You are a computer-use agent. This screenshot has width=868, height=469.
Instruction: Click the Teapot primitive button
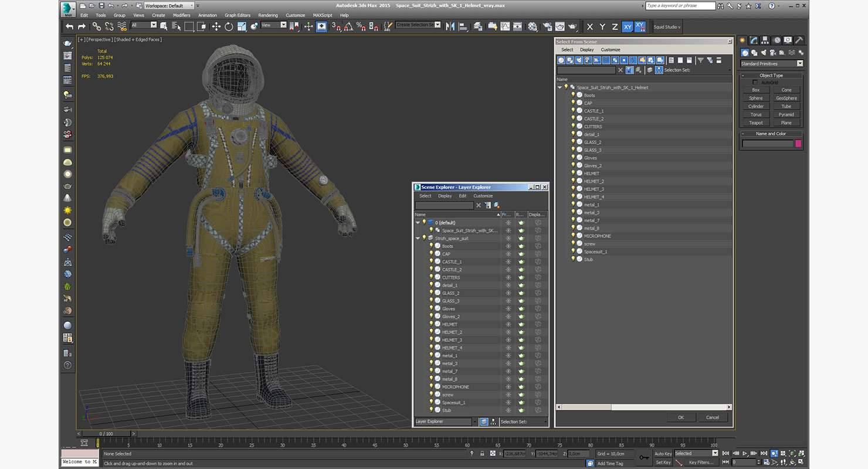[756, 123]
